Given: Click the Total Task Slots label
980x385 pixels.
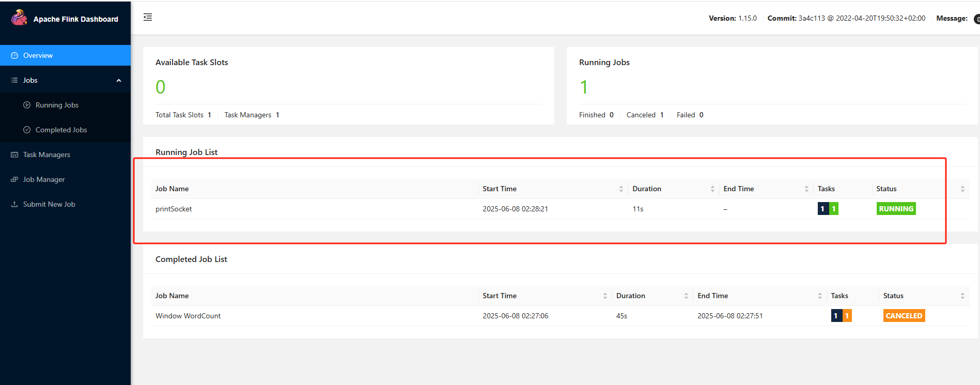Looking at the screenshot, I should [179, 115].
